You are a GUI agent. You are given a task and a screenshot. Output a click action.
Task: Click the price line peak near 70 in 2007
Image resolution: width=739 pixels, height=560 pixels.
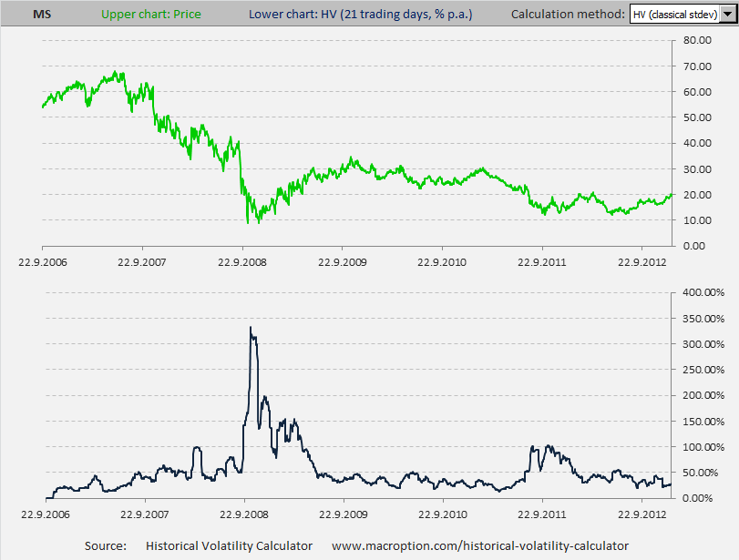tap(116, 72)
